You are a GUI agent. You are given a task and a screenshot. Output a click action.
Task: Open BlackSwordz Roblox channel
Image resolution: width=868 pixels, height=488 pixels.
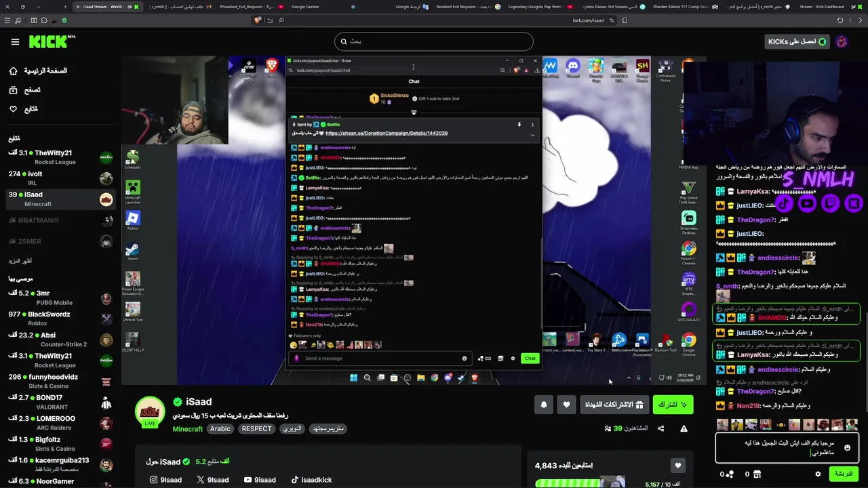(60, 319)
